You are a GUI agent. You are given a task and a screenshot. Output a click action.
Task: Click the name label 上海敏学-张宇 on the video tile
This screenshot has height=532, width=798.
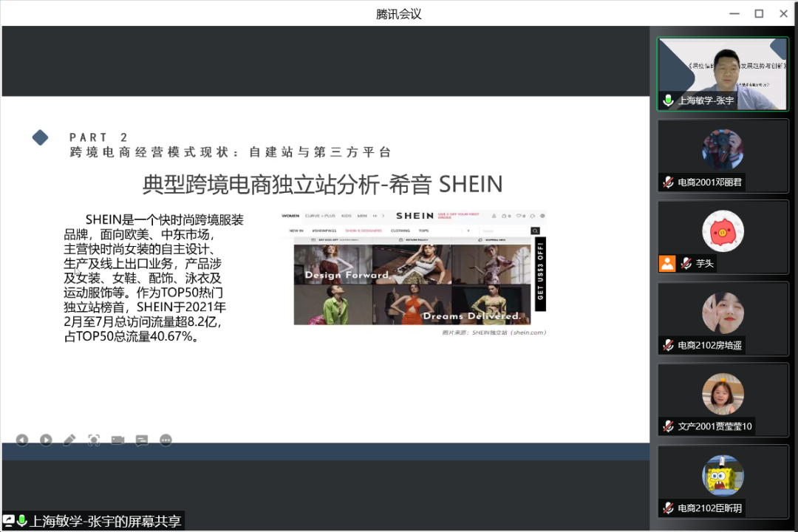[x=706, y=100]
